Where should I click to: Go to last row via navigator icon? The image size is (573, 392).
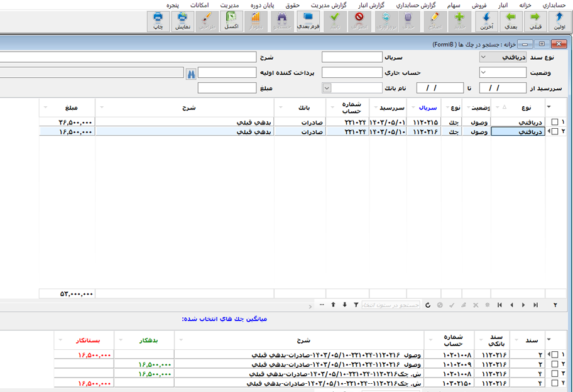pos(535,305)
